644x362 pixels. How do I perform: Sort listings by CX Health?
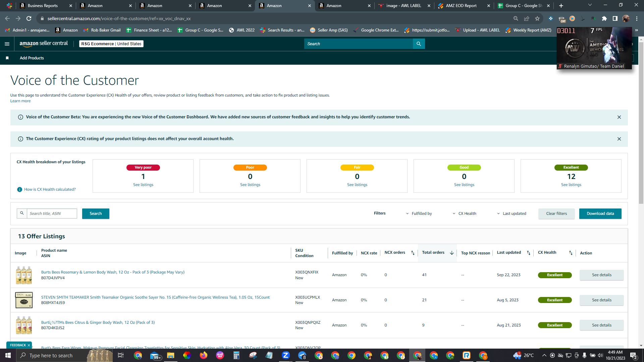pyautogui.click(x=571, y=253)
